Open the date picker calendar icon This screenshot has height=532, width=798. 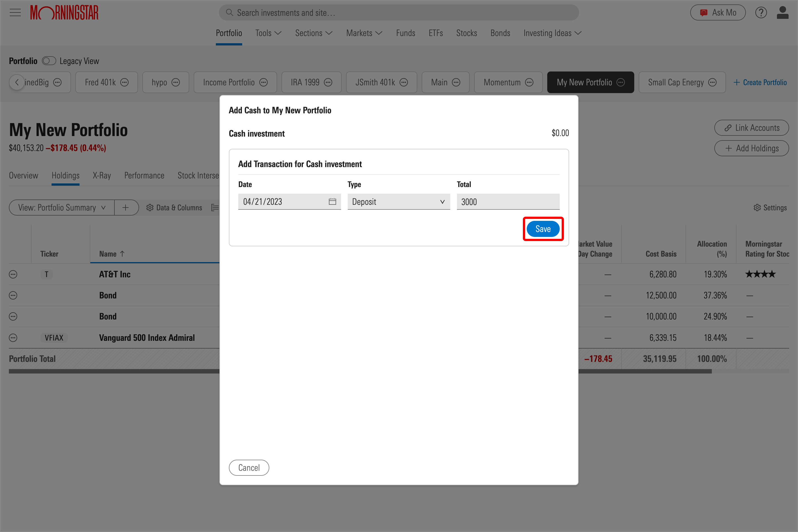(x=332, y=201)
